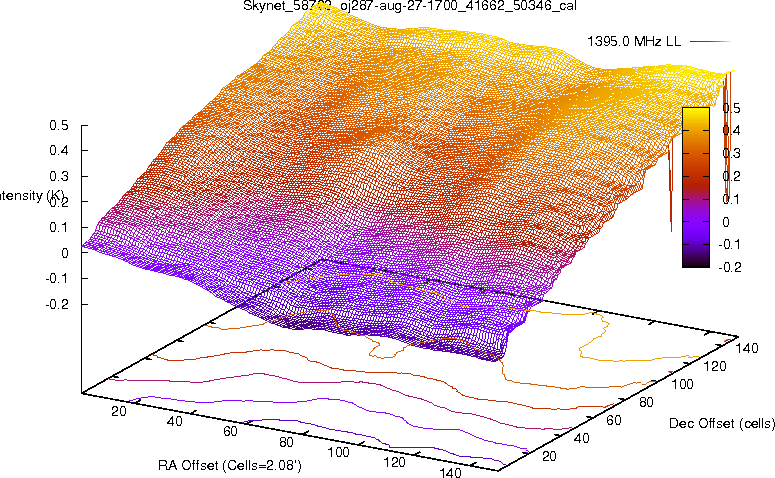Click the color bar value '0.4'
This screenshot has width=775, height=478.
click(731, 130)
